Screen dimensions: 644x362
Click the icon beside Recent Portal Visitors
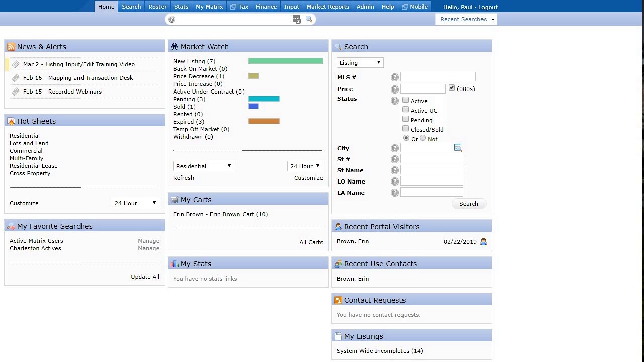pyautogui.click(x=338, y=227)
